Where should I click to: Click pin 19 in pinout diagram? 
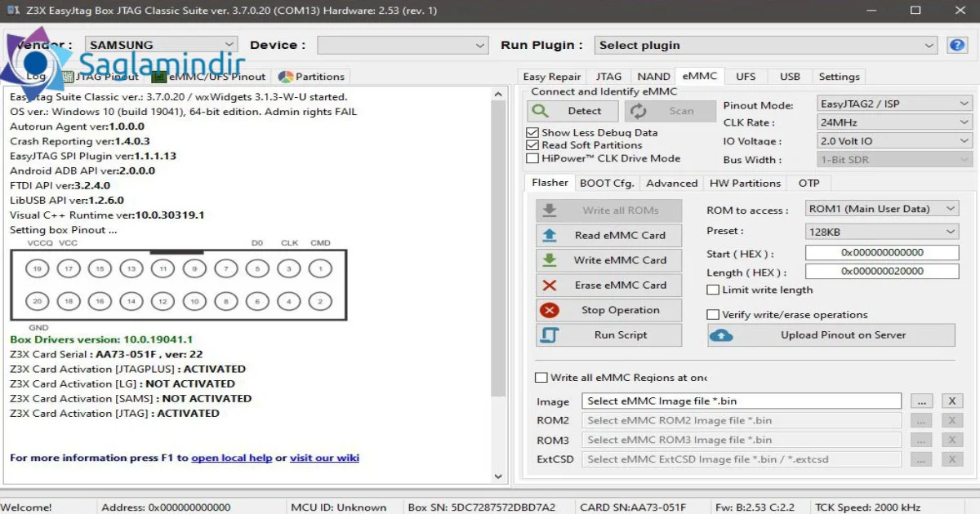(37, 268)
